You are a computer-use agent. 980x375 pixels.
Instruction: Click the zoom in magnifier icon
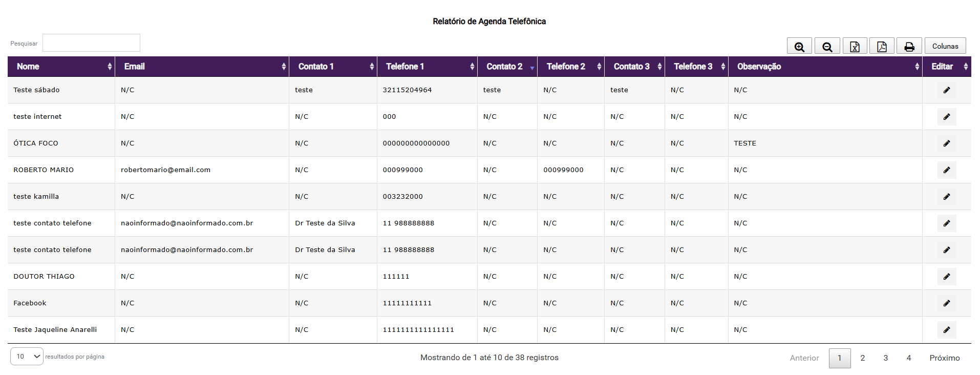tap(799, 46)
